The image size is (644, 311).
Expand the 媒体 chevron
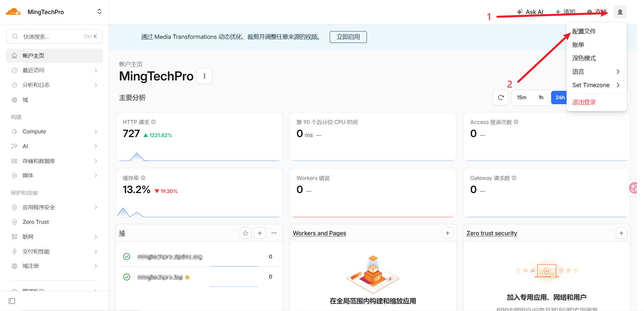(96, 176)
